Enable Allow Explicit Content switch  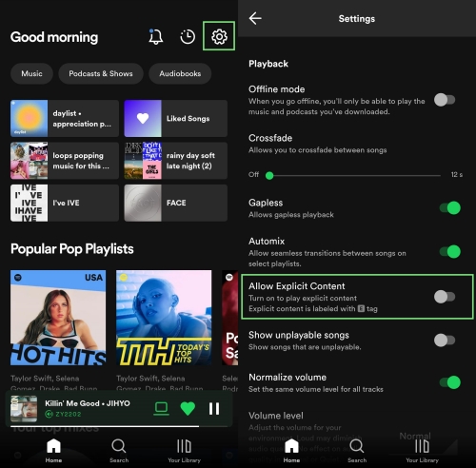coord(445,297)
